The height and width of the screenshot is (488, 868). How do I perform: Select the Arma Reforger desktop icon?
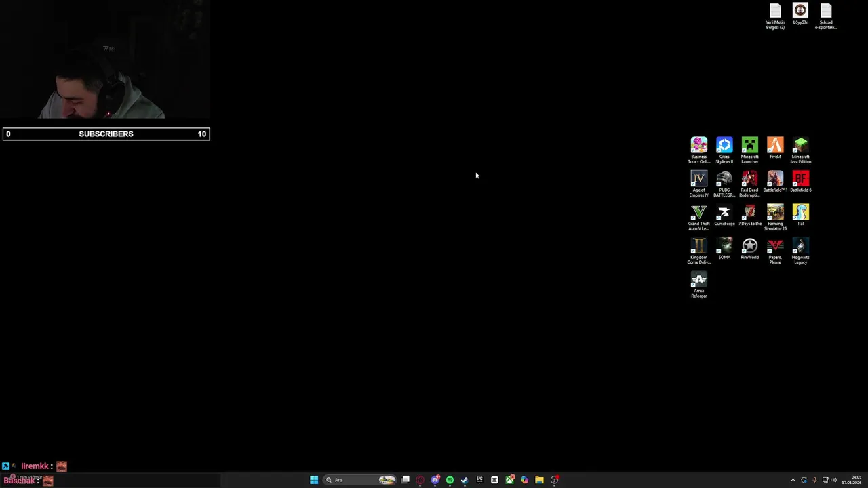[698, 285]
